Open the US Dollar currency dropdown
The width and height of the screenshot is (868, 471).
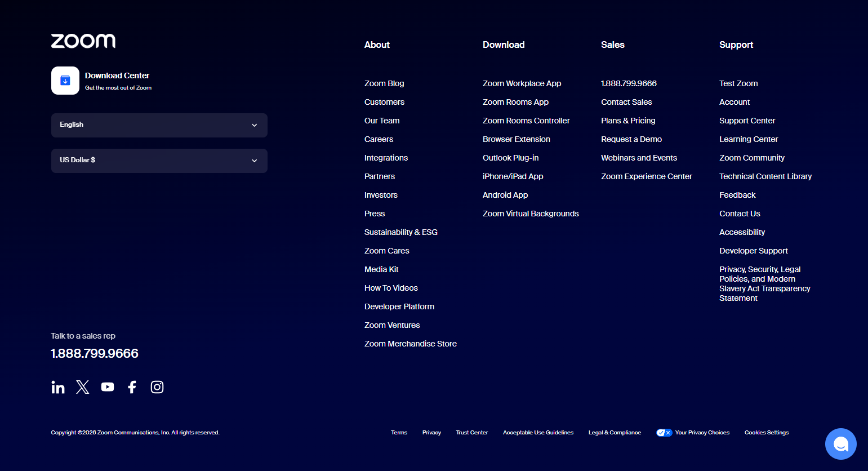(x=159, y=161)
